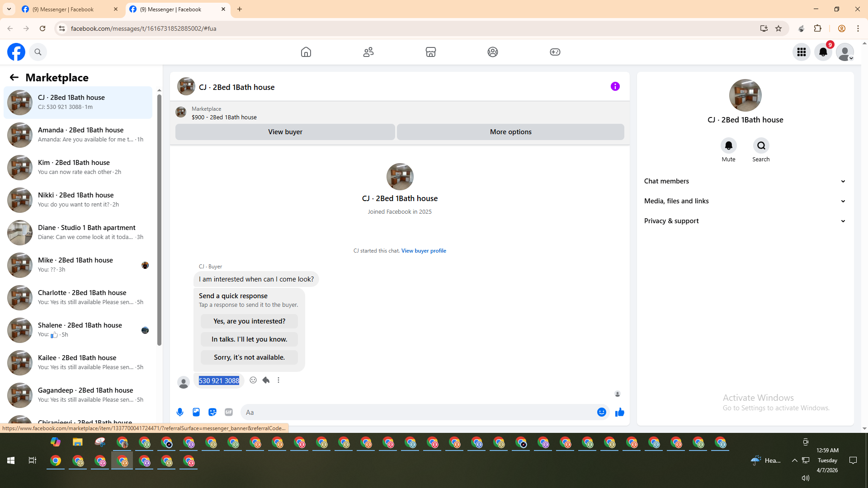Open the tab search dropdown arrow
868x488 pixels.
pyautogui.click(x=9, y=9)
